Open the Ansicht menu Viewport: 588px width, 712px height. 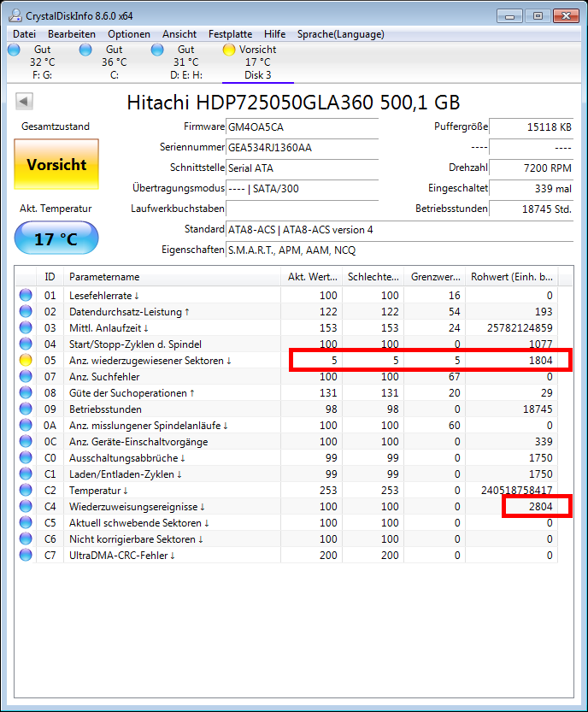point(179,34)
